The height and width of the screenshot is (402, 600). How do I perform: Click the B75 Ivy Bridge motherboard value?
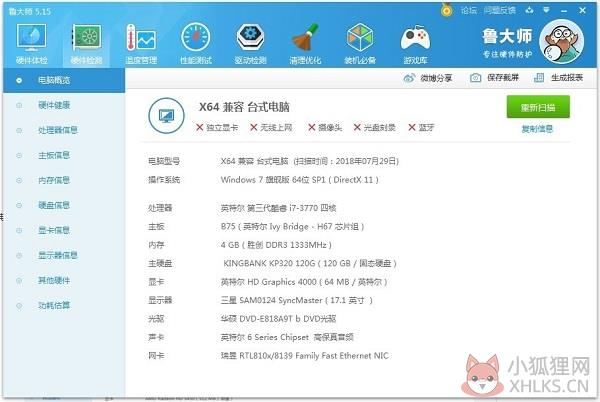[x=292, y=226]
